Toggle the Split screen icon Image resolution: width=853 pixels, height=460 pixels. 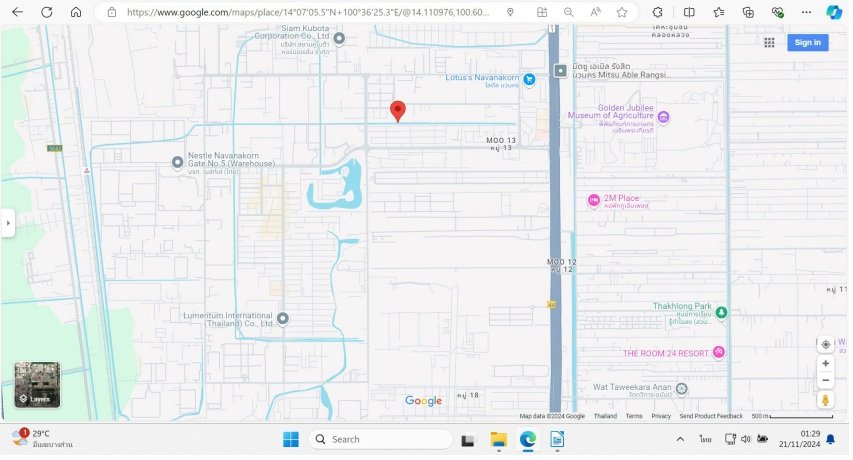(x=689, y=12)
